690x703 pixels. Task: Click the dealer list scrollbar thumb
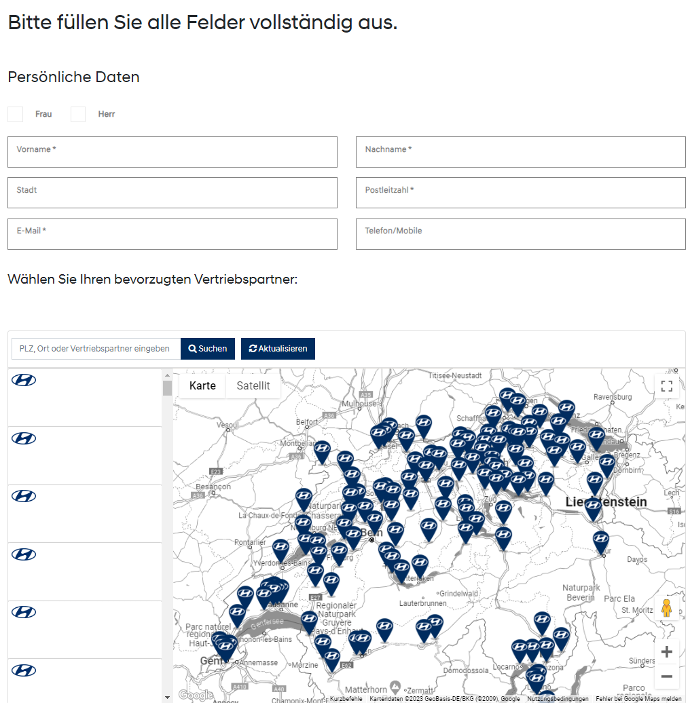pos(167,388)
